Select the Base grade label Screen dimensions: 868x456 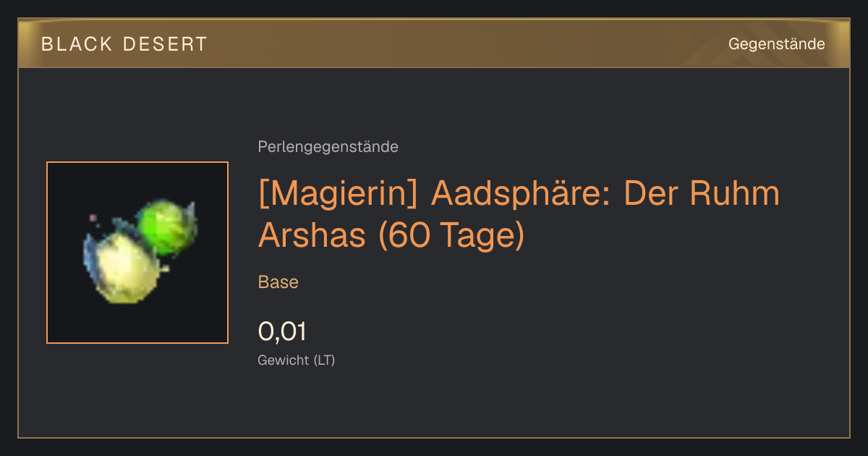278,282
